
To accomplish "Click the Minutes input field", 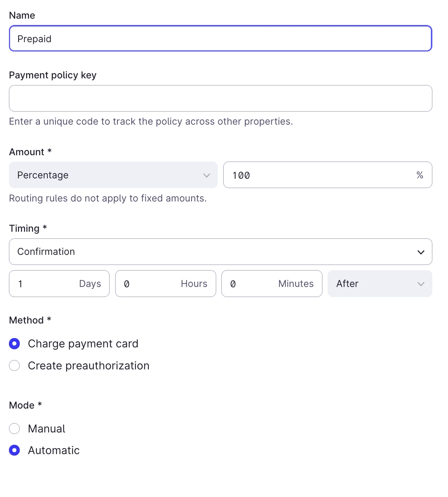I will coord(253,284).
